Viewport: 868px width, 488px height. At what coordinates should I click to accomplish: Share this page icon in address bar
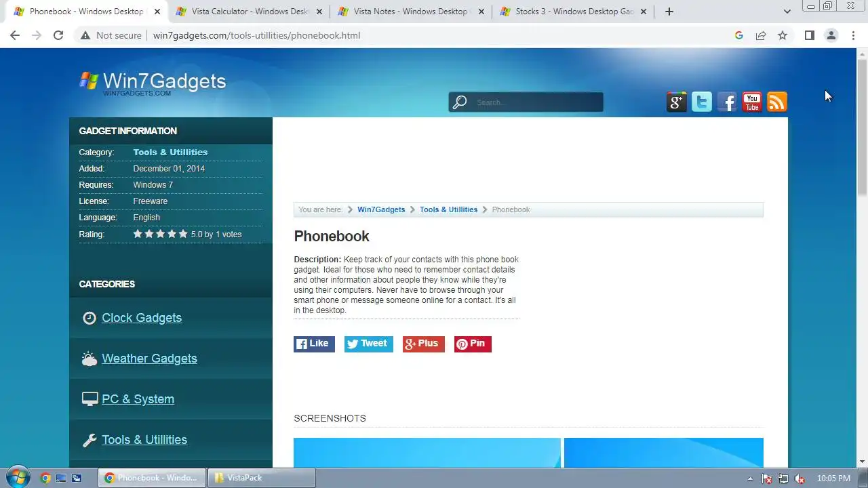pos(761,35)
